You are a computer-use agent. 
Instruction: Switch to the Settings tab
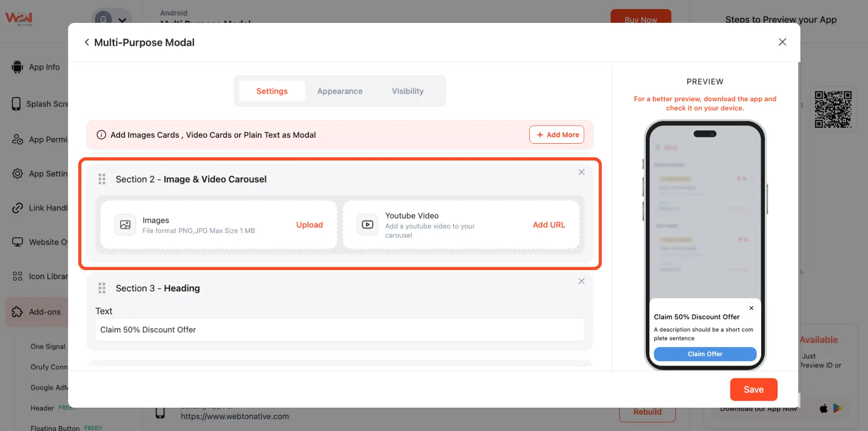(272, 91)
